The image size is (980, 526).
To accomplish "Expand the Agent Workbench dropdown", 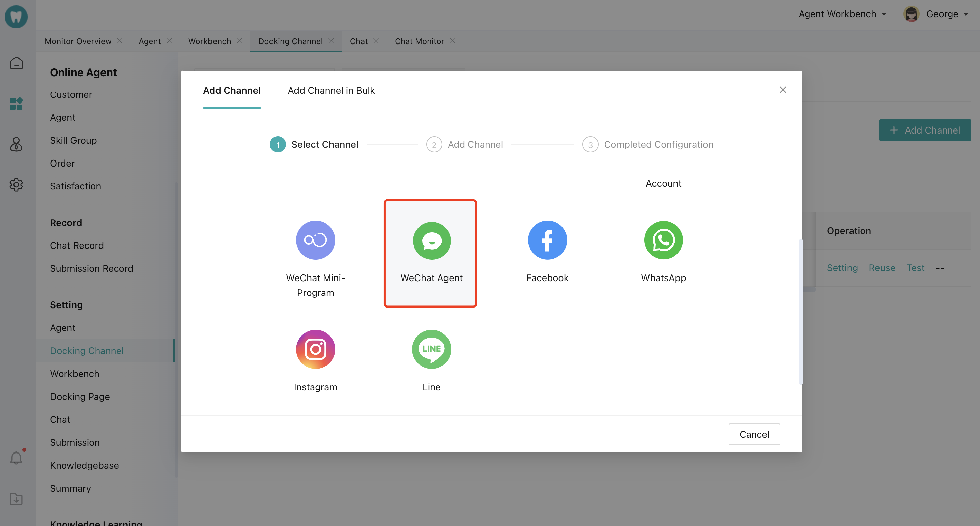I will [843, 14].
